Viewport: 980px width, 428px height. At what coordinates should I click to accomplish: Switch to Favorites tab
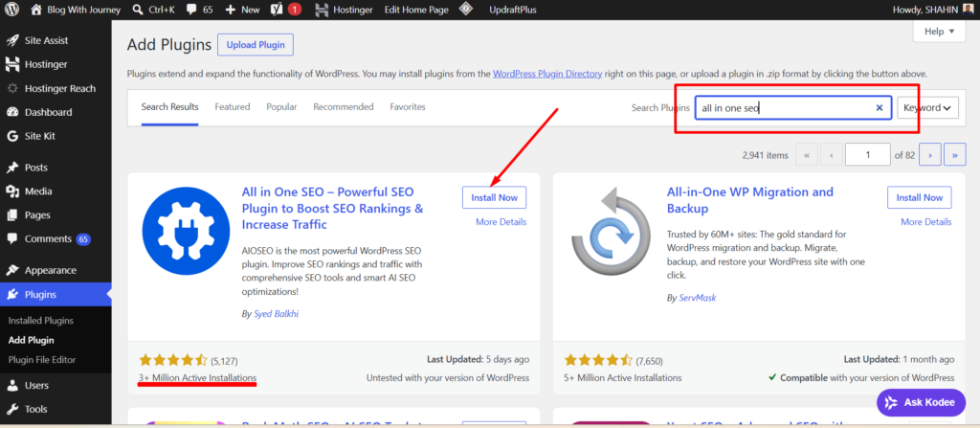[x=408, y=107]
